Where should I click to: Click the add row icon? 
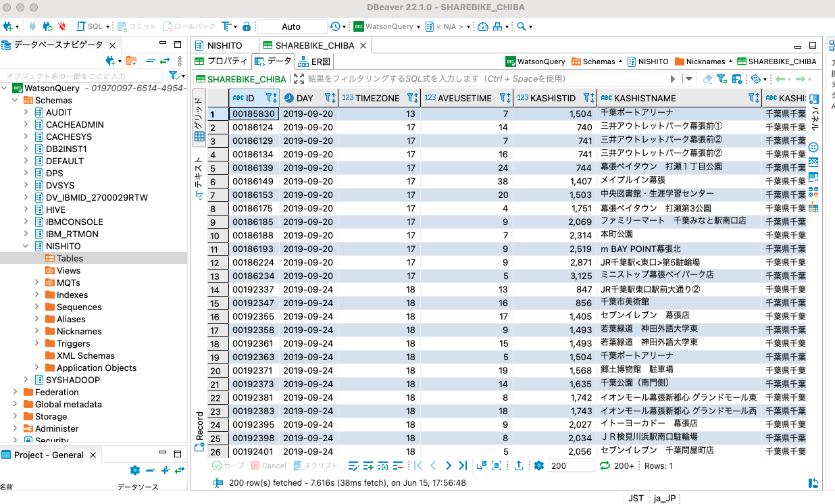(368, 465)
